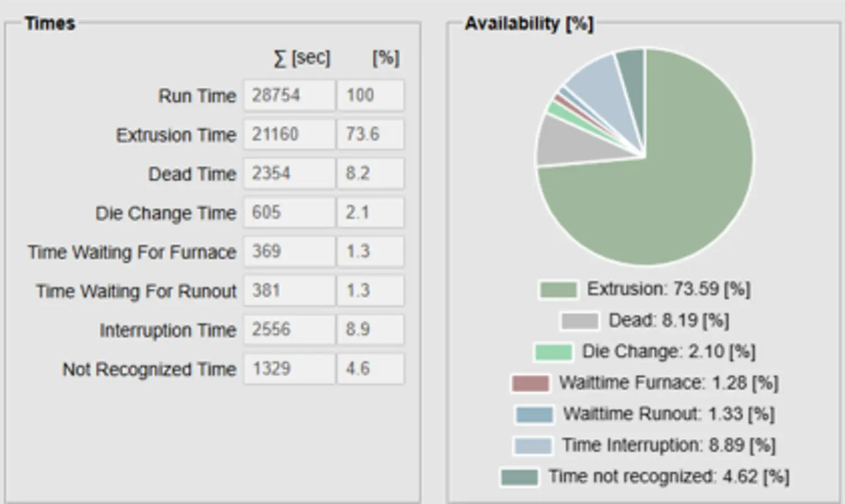Select Not Recognized Time seconds field

point(289,369)
